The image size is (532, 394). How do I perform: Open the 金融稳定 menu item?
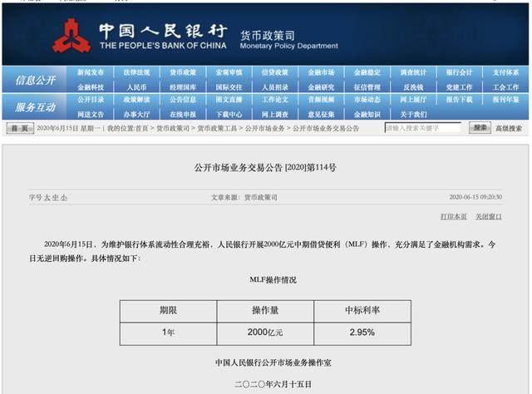(x=367, y=72)
